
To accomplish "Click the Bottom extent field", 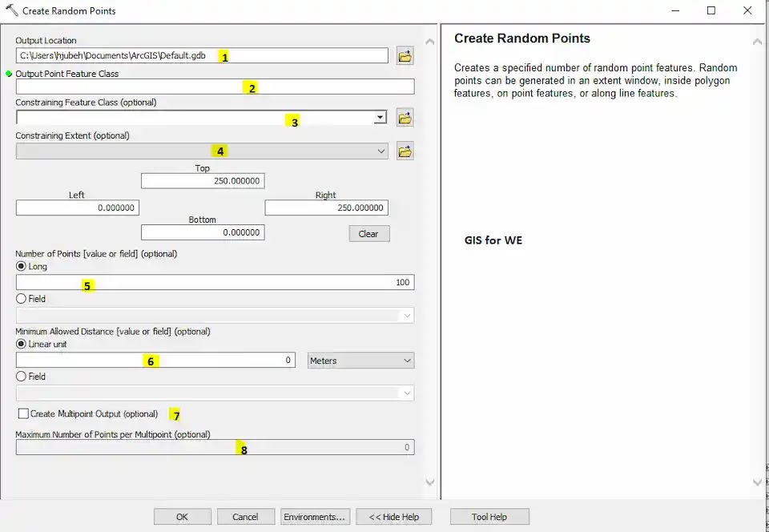I will pyautogui.click(x=203, y=232).
